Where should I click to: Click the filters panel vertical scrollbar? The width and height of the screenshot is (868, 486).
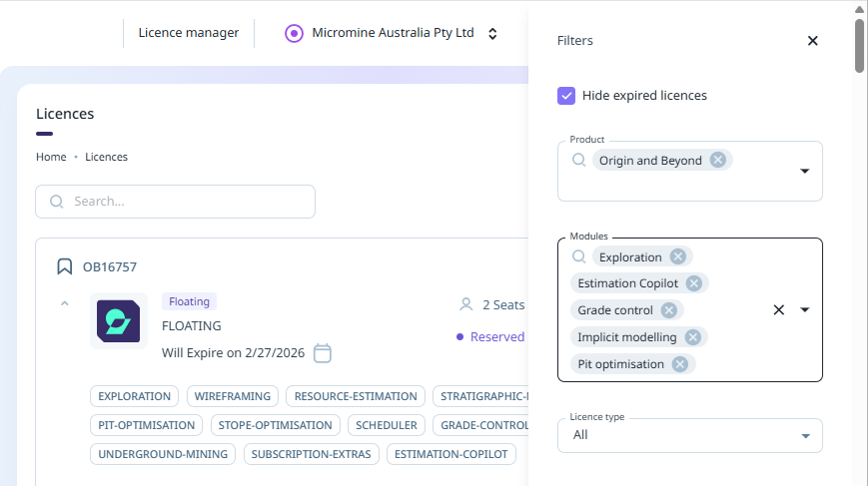pos(860,45)
